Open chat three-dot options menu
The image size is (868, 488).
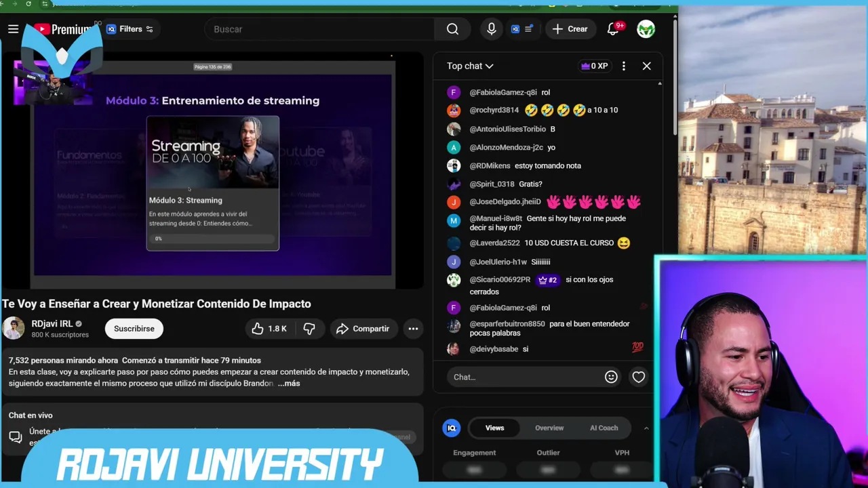(624, 66)
